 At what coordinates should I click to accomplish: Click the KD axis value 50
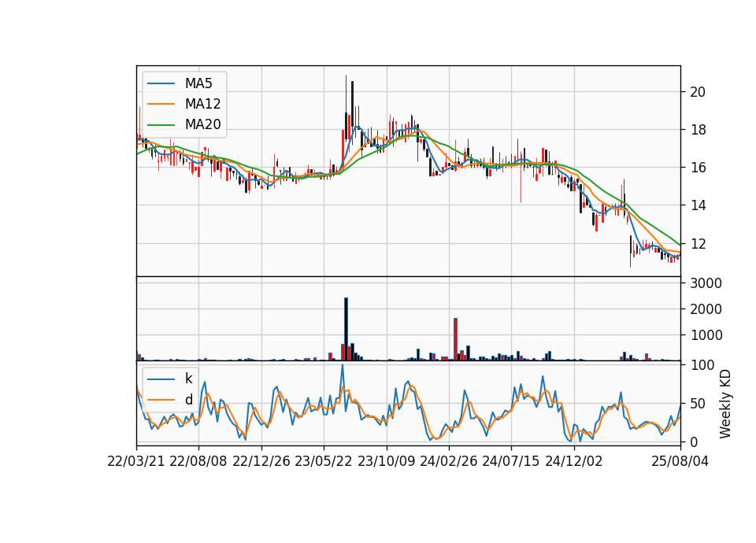click(x=697, y=404)
